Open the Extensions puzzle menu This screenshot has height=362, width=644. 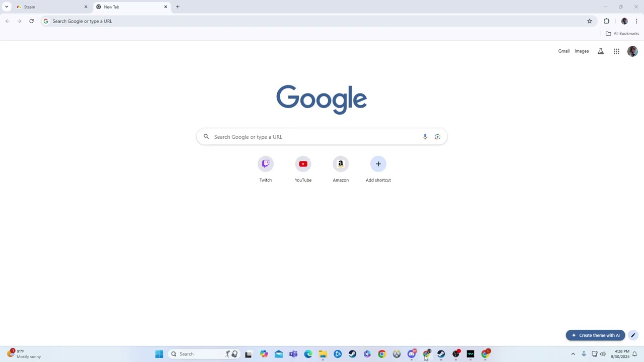(x=606, y=21)
